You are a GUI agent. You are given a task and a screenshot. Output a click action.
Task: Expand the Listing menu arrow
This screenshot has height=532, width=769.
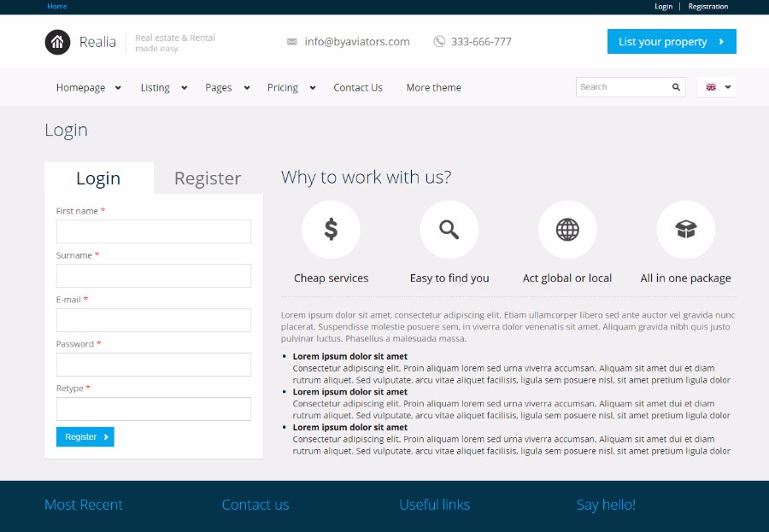pos(184,88)
